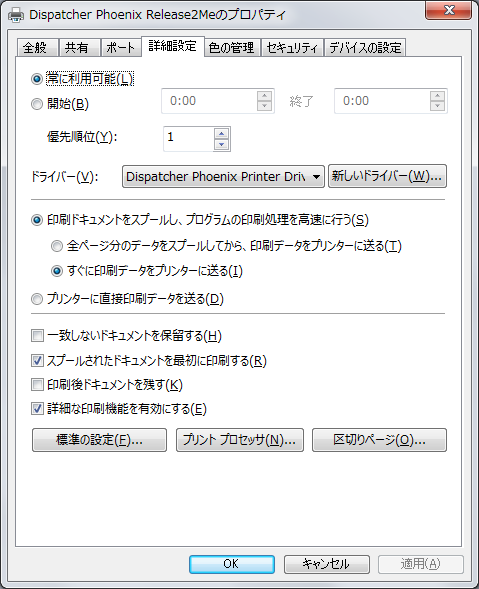Open the デバイスの設定 tab

point(365,48)
